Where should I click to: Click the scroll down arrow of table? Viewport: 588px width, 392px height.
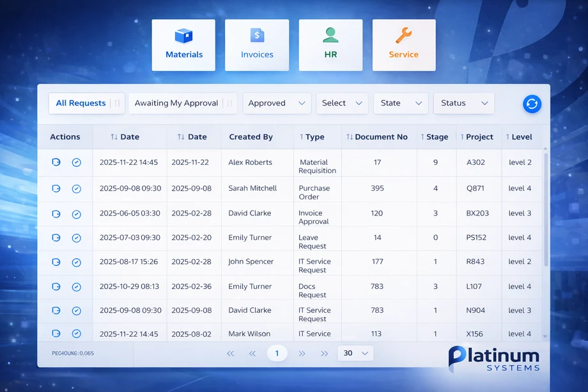[x=545, y=336]
